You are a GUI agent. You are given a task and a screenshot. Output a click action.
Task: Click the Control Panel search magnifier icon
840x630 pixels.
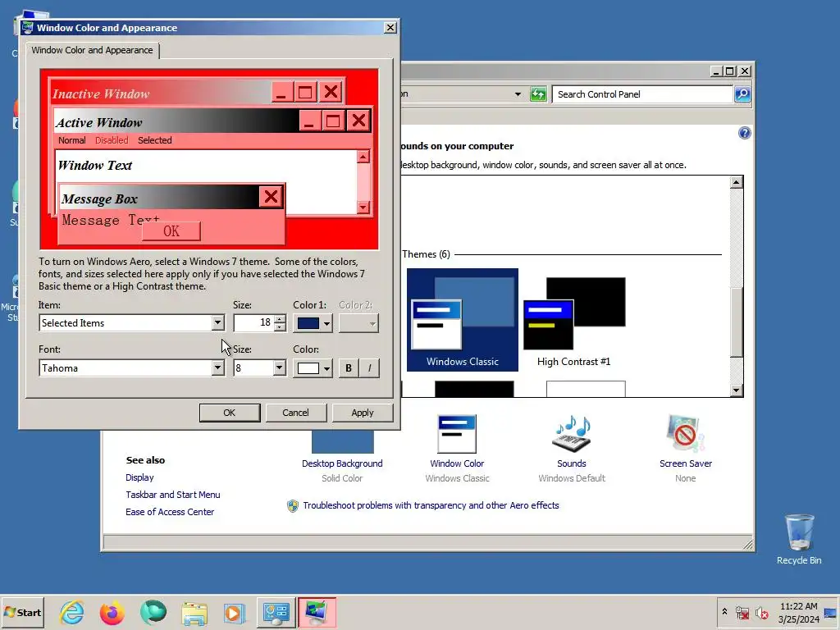click(742, 94)
